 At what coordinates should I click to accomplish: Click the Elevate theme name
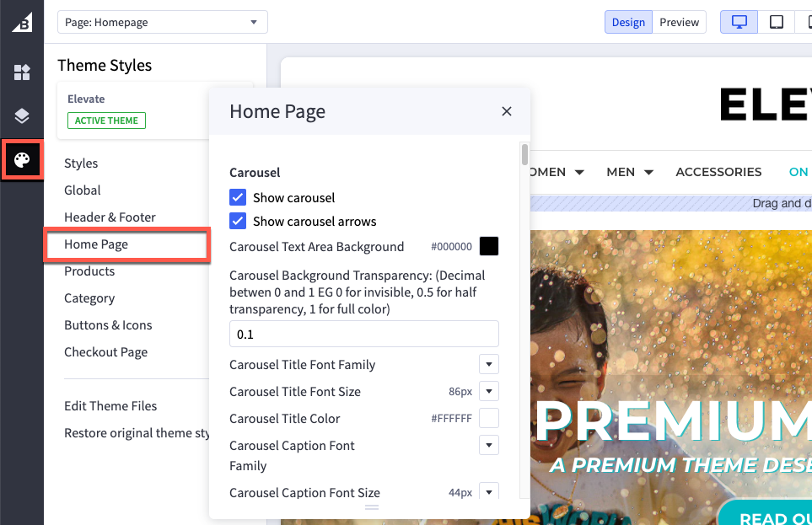[x=86, y=99]
